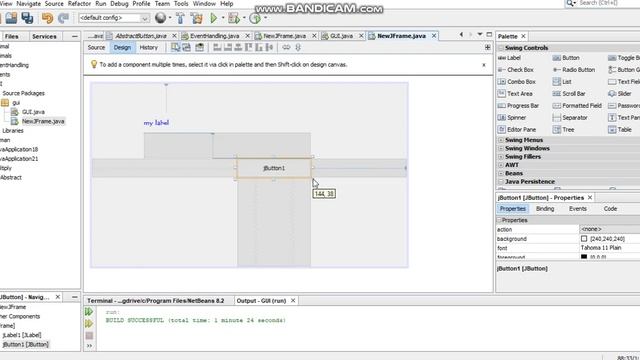
Task: Click the Clean and Build Project icon
Action: coord(196,18)
